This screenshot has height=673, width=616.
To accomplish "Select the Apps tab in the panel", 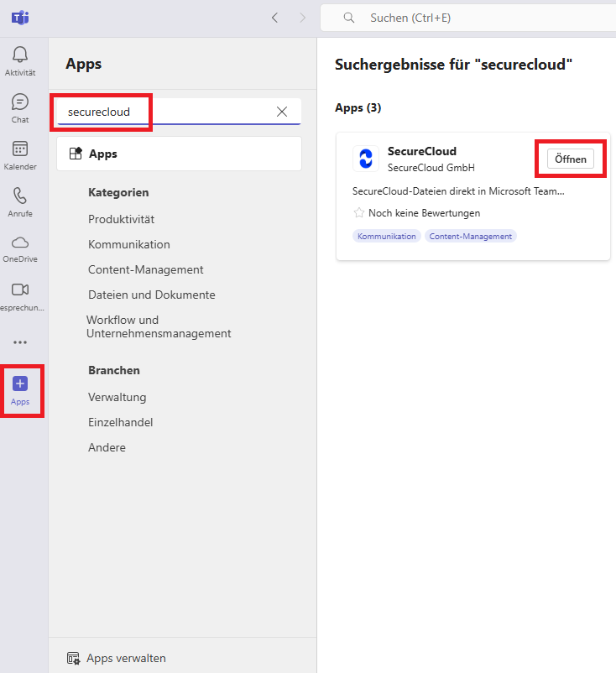I will pos(179,154).
